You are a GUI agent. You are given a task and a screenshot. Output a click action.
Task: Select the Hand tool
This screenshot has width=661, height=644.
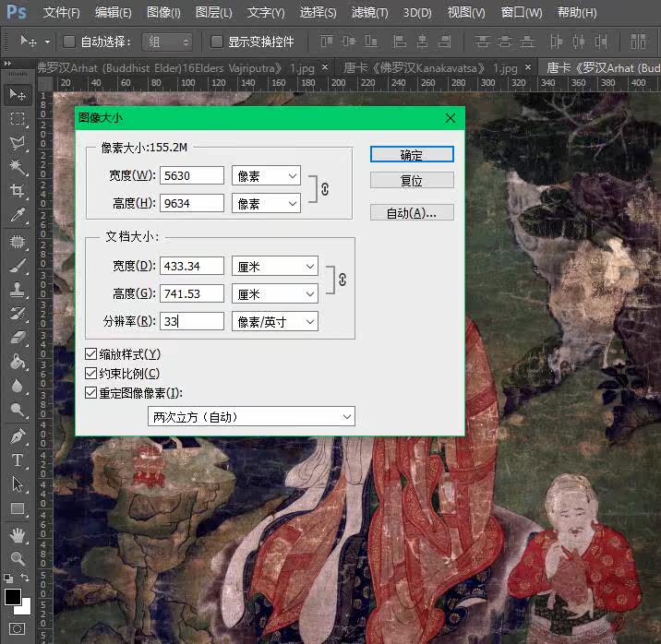[x=18, y=535]
